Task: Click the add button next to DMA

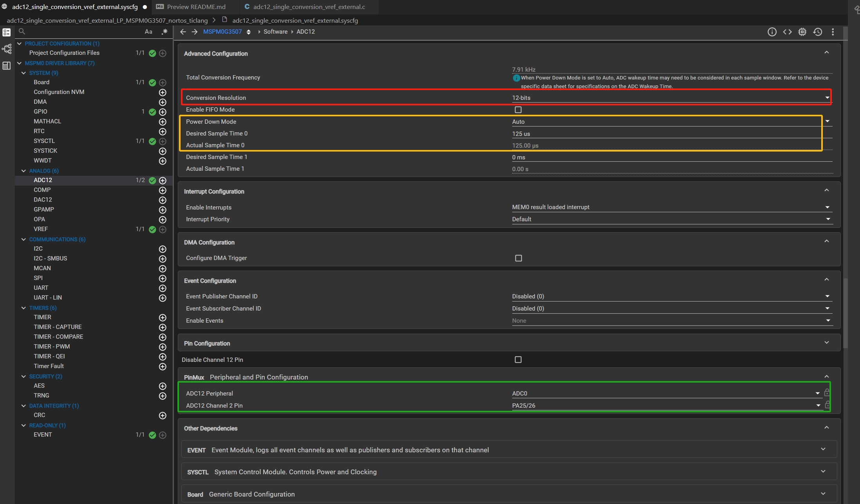Action: (163, 102)
